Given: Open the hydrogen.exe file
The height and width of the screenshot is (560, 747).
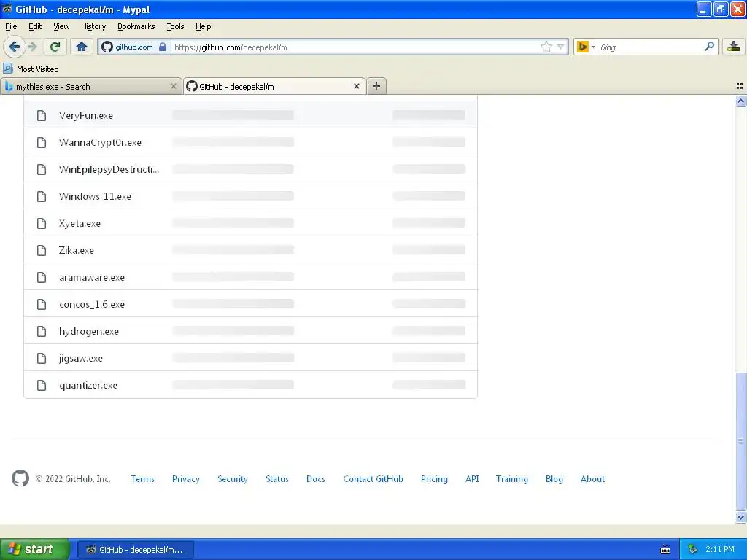Looking at the screenshot, I should pos(88,331).
